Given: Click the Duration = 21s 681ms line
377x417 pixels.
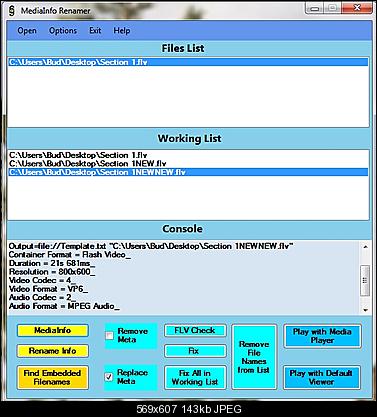Looking at the screenshot, I should [52, 263].
